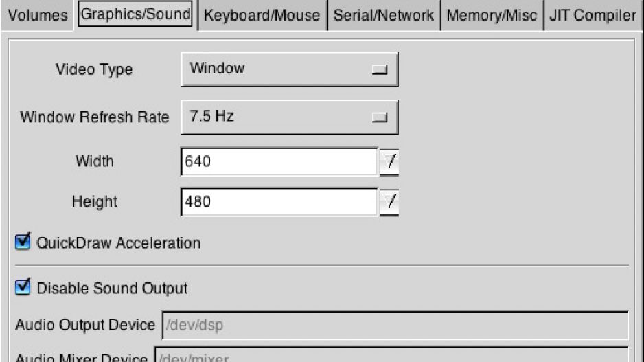Click the QuickDraw Acceleration label text
The image size is (644, 362).
(x=118, y=243)
